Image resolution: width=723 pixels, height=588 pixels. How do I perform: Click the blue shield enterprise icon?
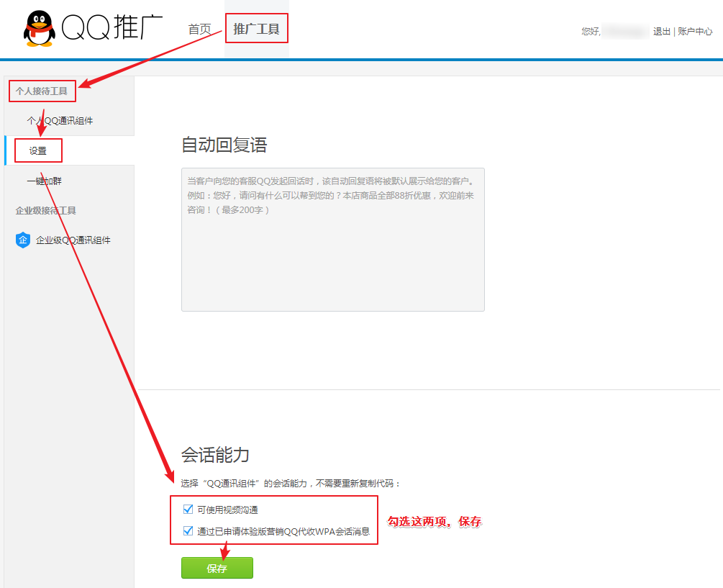[x=22, y=240]
